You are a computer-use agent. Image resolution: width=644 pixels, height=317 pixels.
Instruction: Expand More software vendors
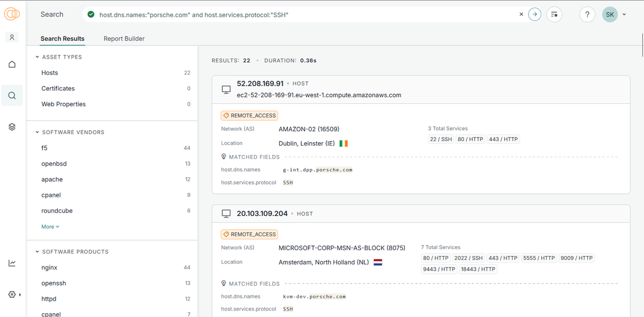50,227
